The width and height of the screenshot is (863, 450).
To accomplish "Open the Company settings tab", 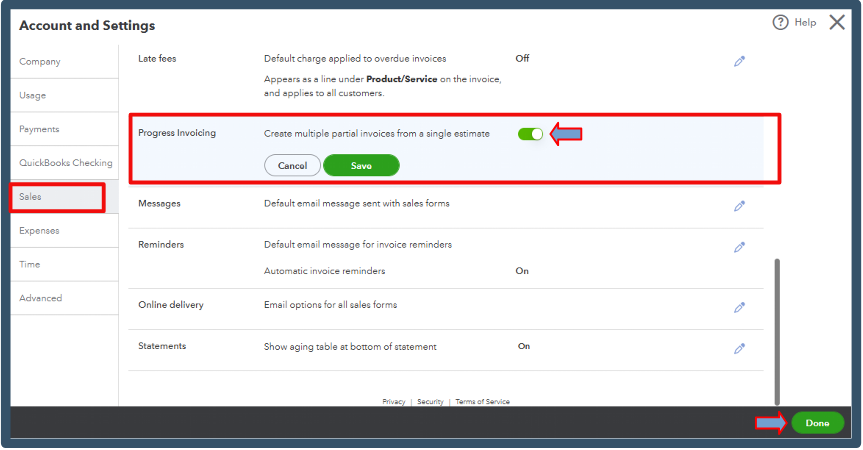I will point(64,62).
